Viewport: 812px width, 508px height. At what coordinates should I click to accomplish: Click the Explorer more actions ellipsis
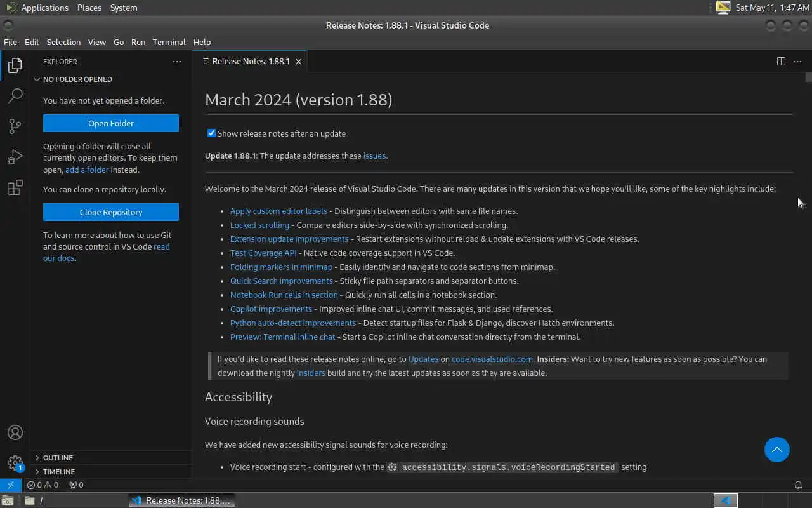click(x=177, y=62)
